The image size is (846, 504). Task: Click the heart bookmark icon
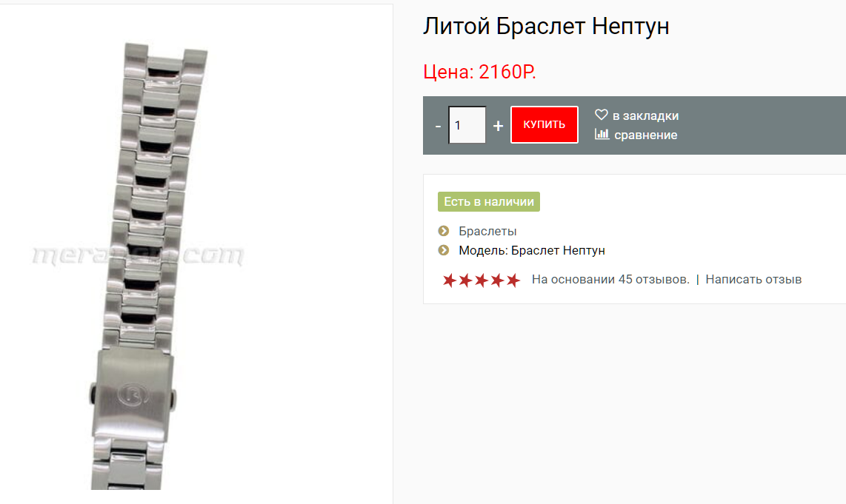coord(601,115)
